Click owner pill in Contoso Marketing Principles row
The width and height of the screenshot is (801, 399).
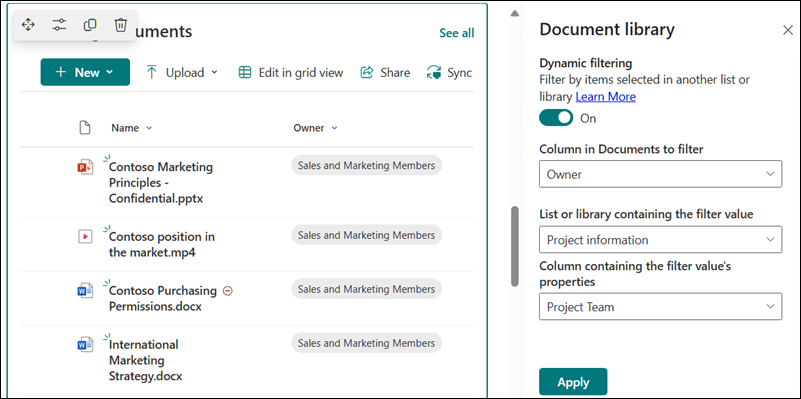tap(366, 166)
